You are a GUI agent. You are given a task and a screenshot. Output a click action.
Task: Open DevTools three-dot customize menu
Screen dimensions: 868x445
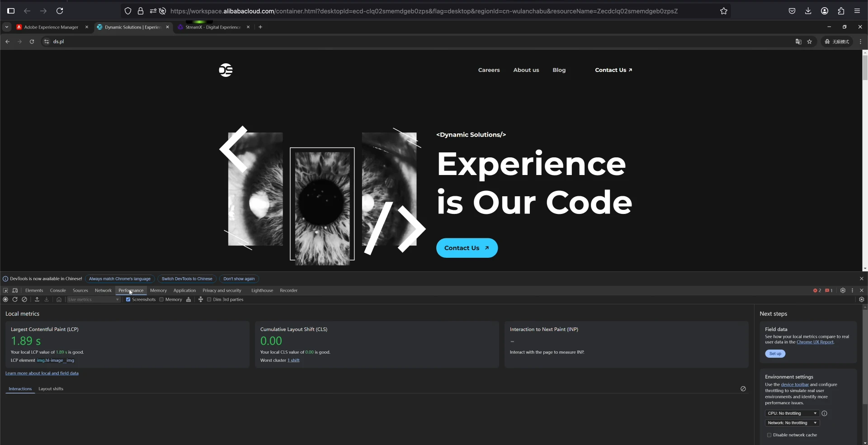point(852,290)
